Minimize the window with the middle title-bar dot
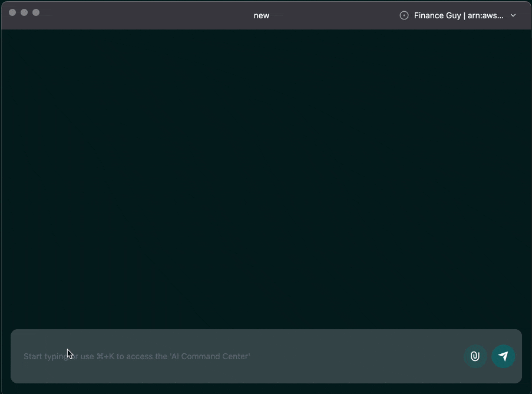Image resolution: width=532 pixels, height=394 pixels. (x=24, y=12)
